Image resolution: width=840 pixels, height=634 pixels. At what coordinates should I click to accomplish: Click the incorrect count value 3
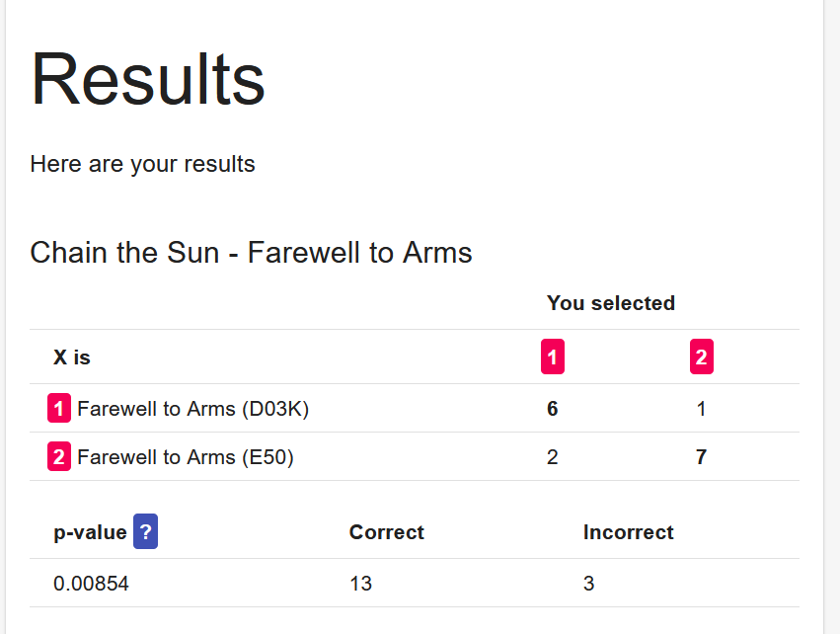click(x=589, y=584)
